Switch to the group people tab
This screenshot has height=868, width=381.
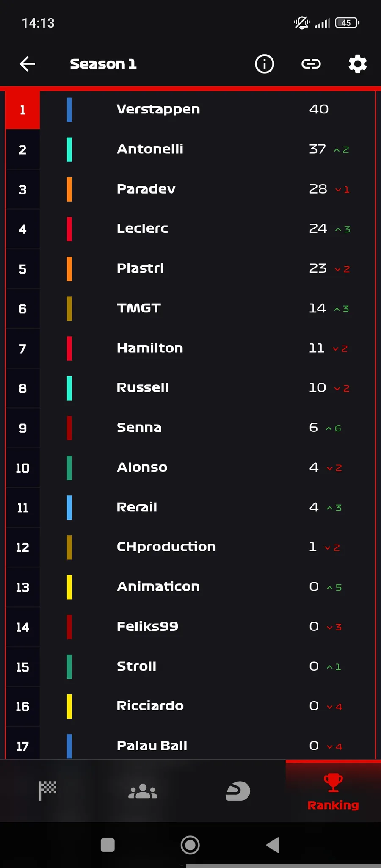point(143,791)
